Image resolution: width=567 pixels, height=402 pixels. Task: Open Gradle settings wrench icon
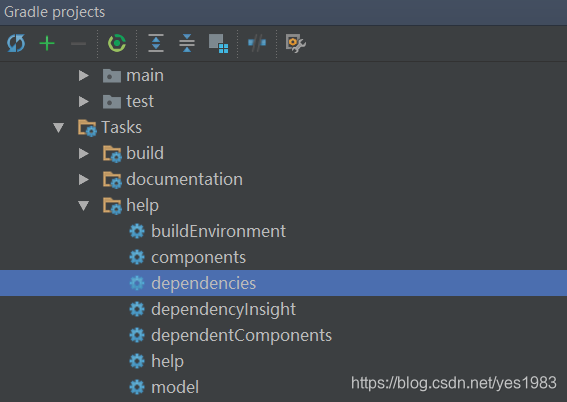coord(296,43)
